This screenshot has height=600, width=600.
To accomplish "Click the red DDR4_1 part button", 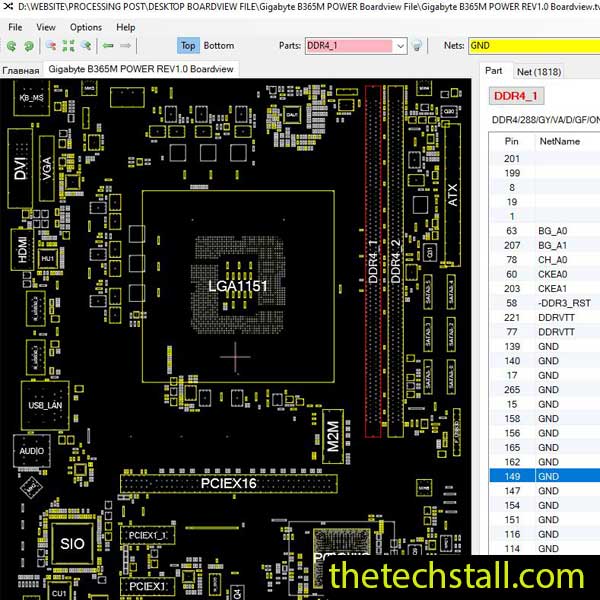I will pyautogui.click(x=516, y=96).
